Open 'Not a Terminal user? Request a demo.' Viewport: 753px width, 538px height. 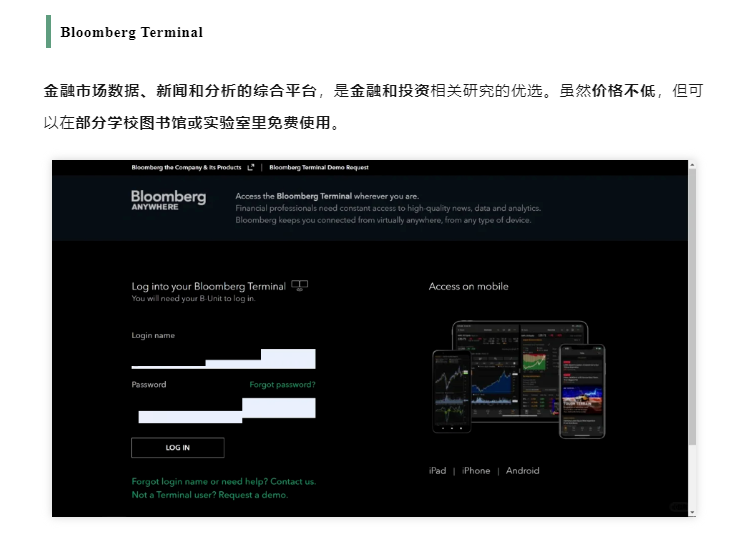[x=210, y=495]
